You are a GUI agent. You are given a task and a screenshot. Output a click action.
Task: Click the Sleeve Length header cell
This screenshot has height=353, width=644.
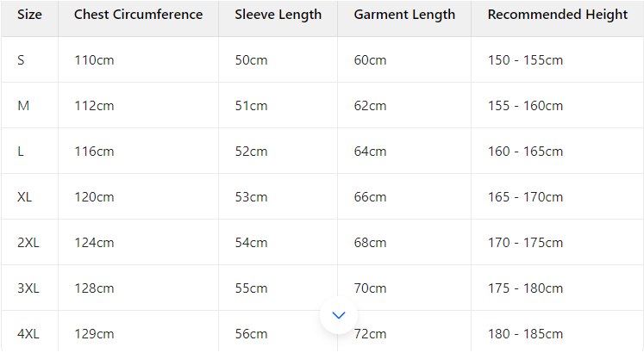278,15
